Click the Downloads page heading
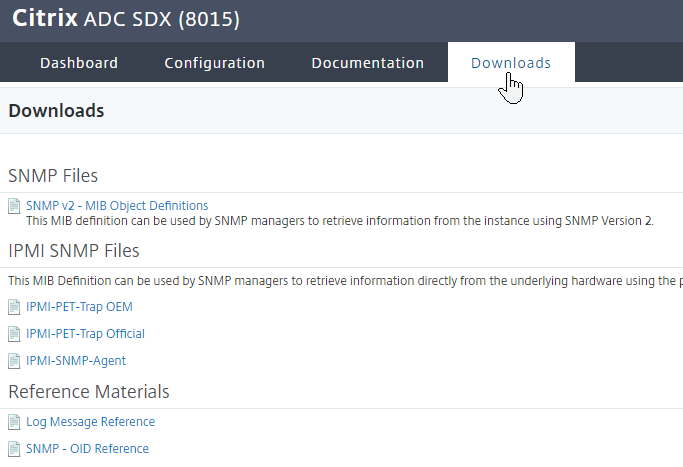This screenshot has width=683, height=467. (x=56, y=111)
